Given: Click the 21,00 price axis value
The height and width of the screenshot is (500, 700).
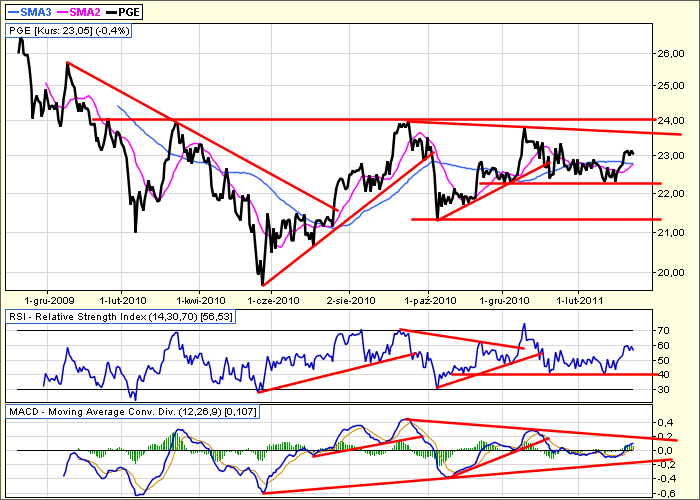Looking at the screenshot, I should tap(671, 233).
